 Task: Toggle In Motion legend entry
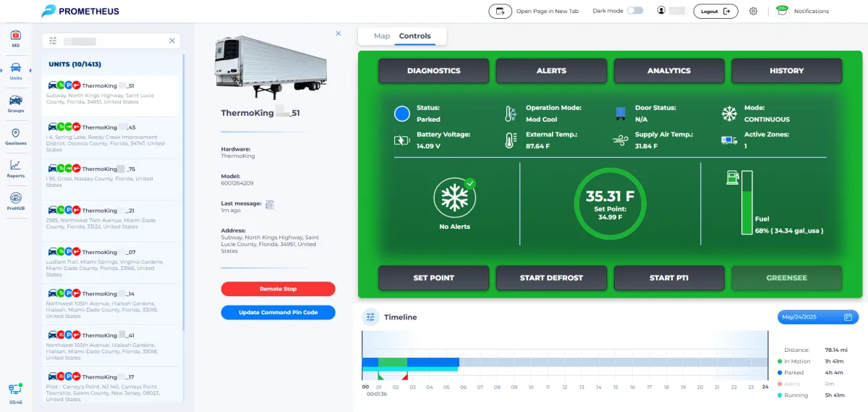pyautogui.click(x=794, y=361)
